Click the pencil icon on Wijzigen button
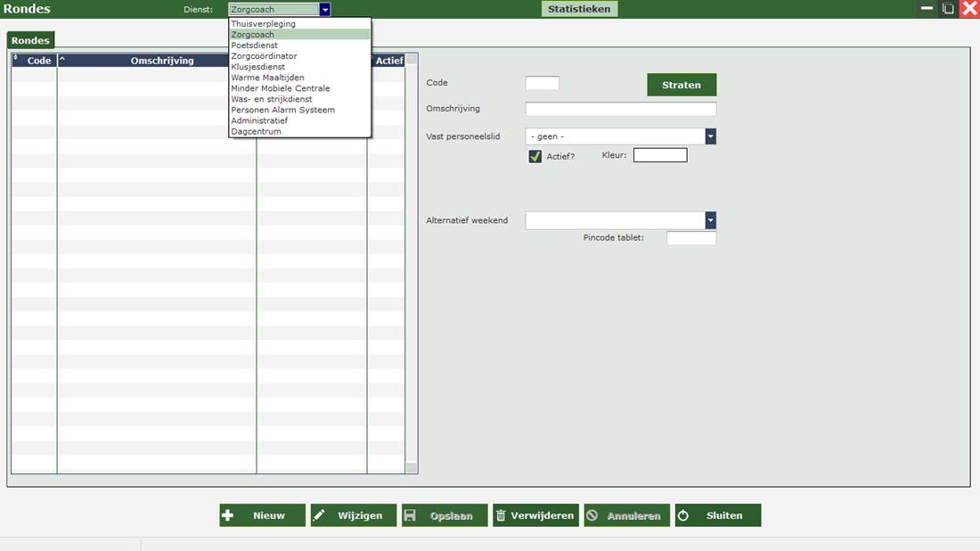Viewport: 980px width, 551px height. [319, 515]
